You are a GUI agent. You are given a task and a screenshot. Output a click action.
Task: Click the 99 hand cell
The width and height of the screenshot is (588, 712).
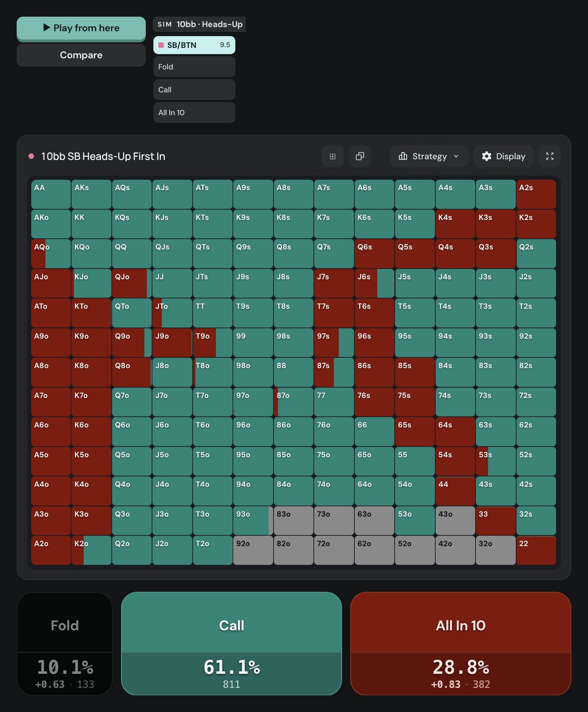click(253, 343)
